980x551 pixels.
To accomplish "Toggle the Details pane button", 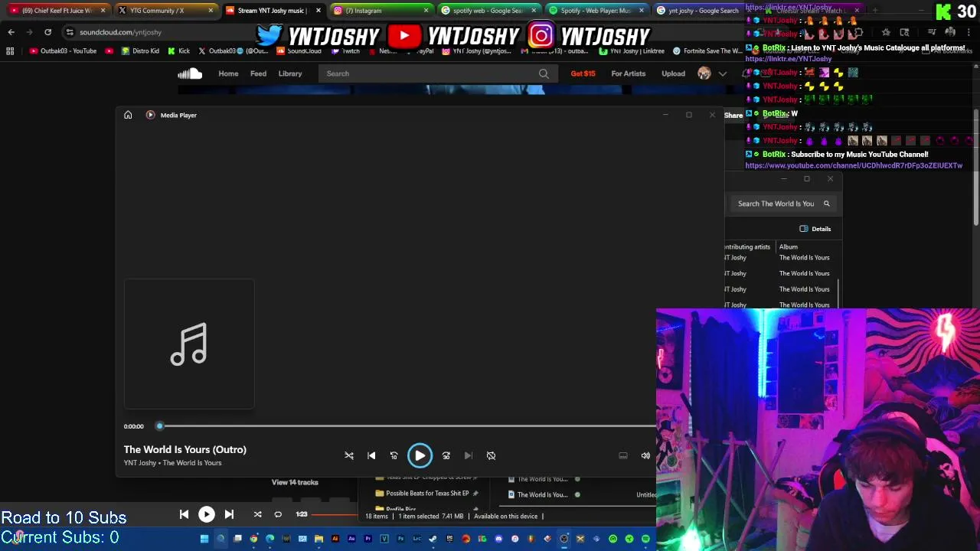I will tap(815, 229).
